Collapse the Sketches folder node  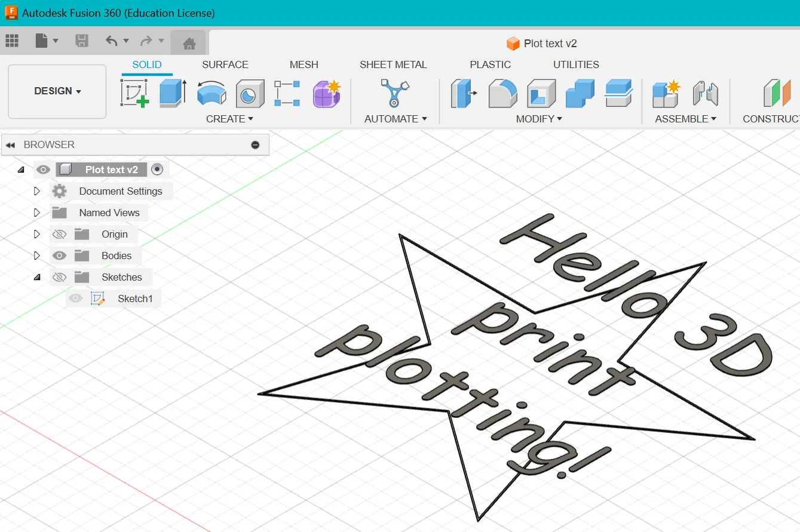[x=37, y=277]
